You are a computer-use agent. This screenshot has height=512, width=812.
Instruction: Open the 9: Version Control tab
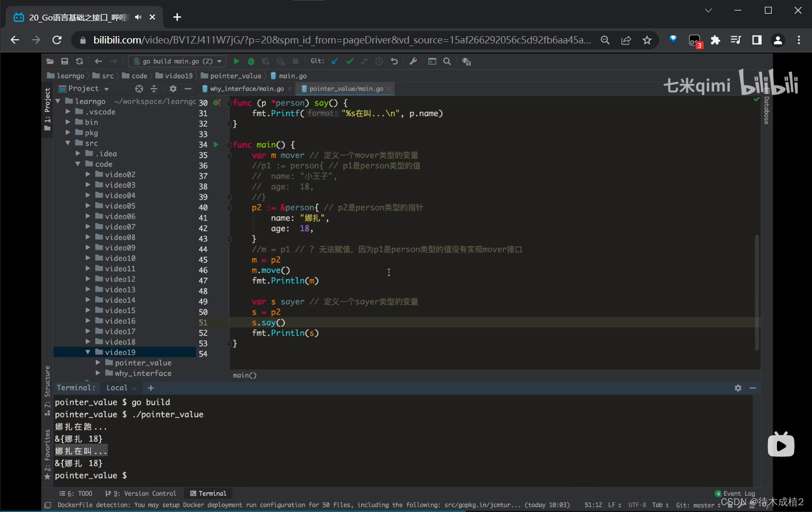(141, 494)
